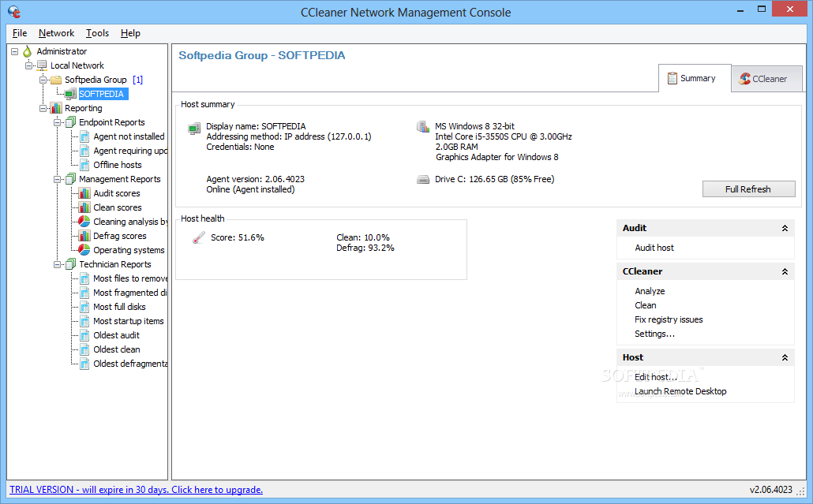Image resolution: width=813 pixels, height=504 pixels.
Task: Switch to the CCleaner tab
Action: click(766, 79)
